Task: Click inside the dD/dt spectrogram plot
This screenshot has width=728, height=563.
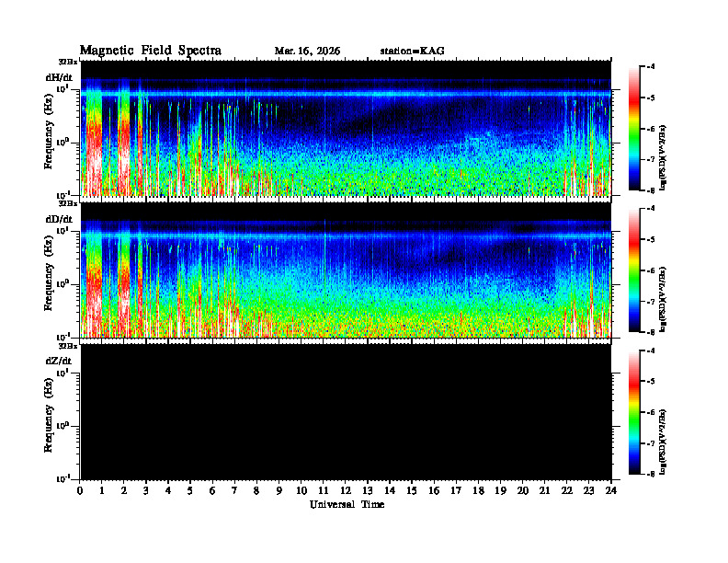Action: coord(346,270)
